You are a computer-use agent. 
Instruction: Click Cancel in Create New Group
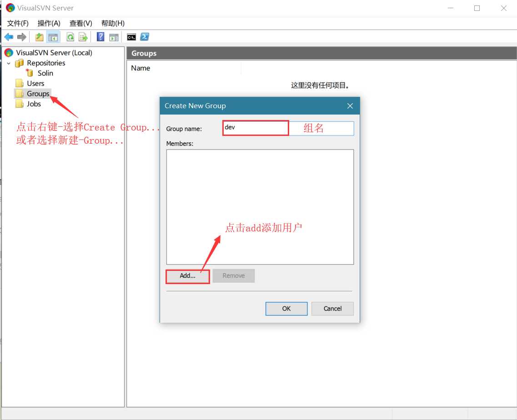(332, 309)
